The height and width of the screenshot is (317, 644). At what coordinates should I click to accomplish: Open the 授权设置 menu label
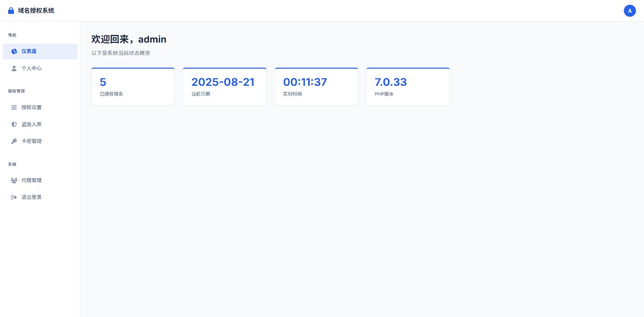point(32,107)
